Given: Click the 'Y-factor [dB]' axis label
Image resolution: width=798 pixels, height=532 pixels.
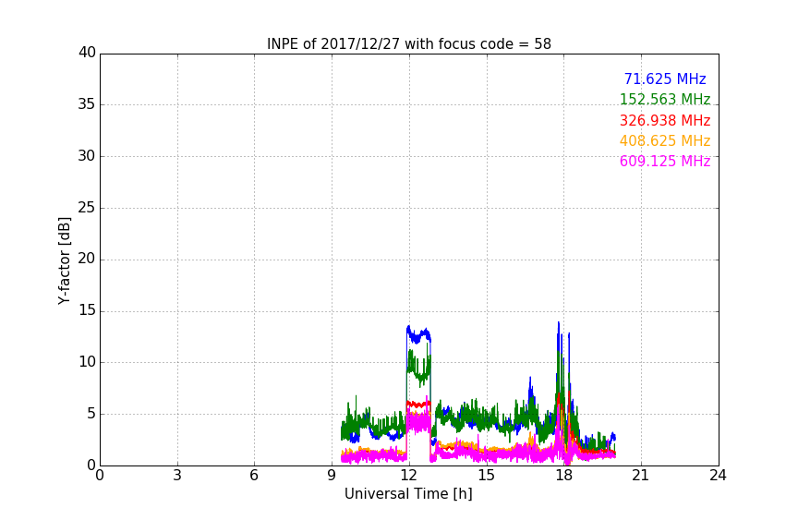Looking at the screenshot, I should pos(64,261).
